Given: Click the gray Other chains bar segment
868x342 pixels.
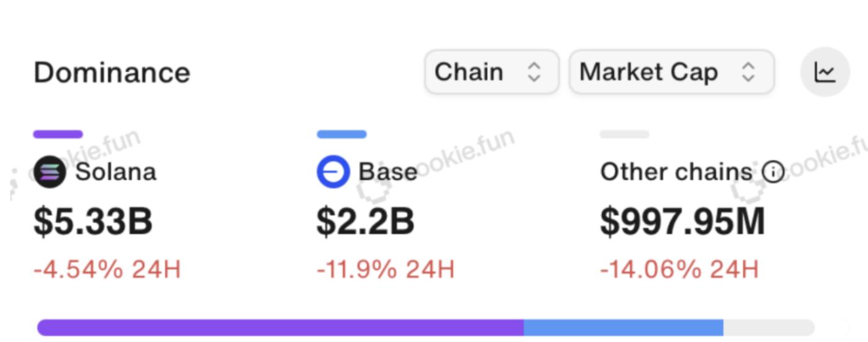Looking at the screenshot, I should [768, 328].
